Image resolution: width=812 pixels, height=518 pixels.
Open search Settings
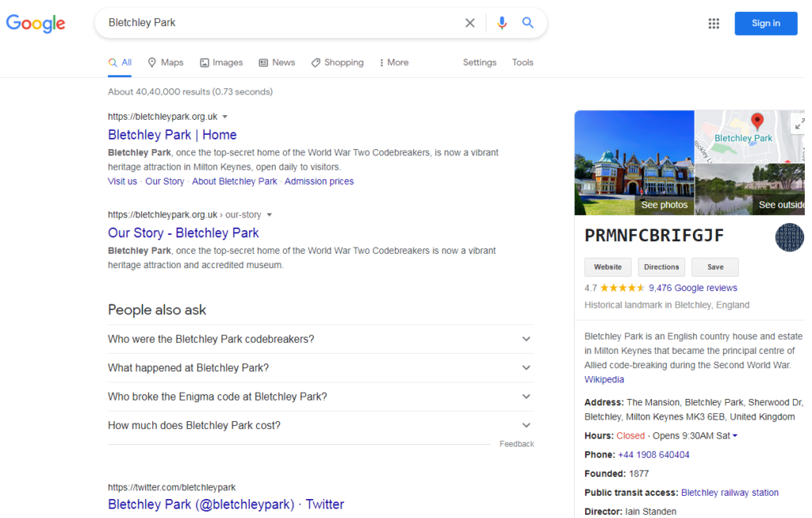pyautogui.click(x=480, y=63)
